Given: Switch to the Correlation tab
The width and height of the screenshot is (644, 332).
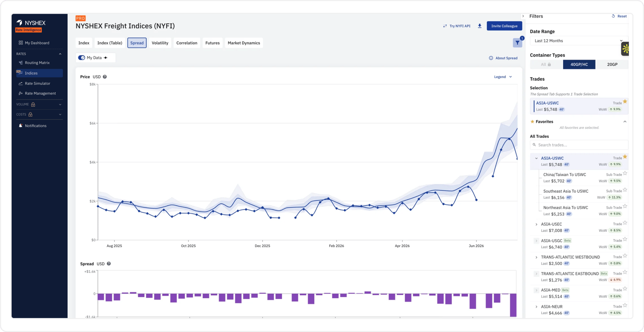Looking at the screenshot, I should point(187,43).
